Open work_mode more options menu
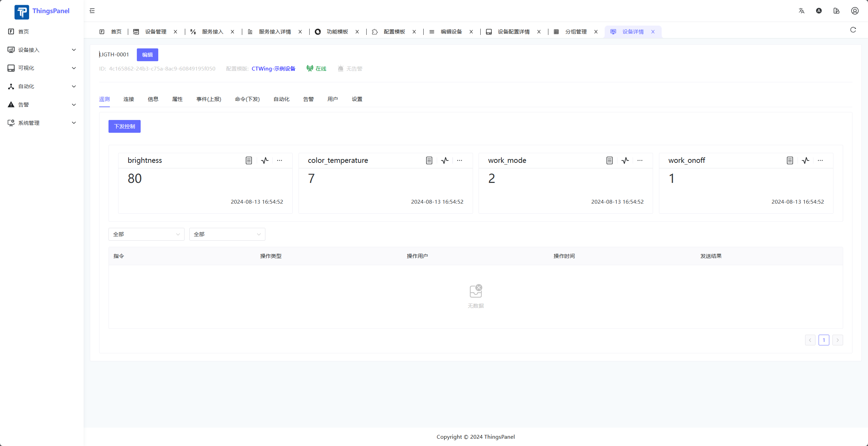The width and height of the screenshot is (868, 446). click(640, 160)
